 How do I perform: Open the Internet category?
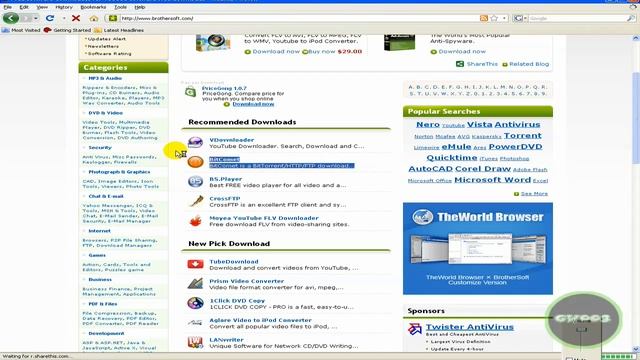[x=99, y=231]
